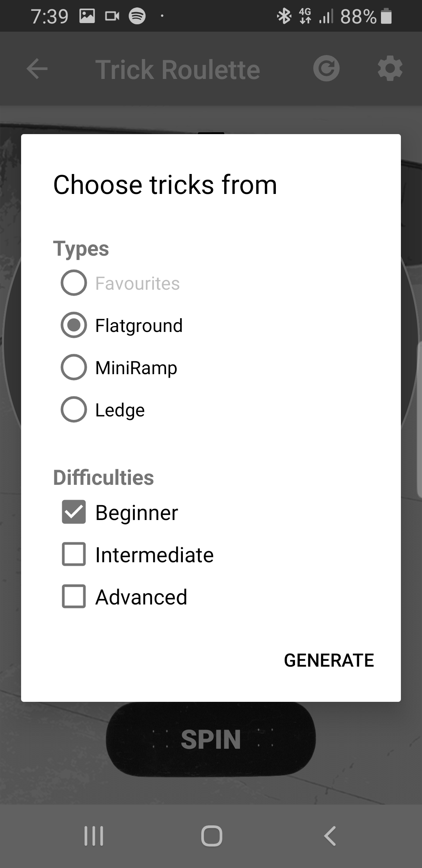Image resolution: width=422 pixels, height=868 pixels.
Task: Tap the Spotify status bar icon
Action: (x=137, y=16)
